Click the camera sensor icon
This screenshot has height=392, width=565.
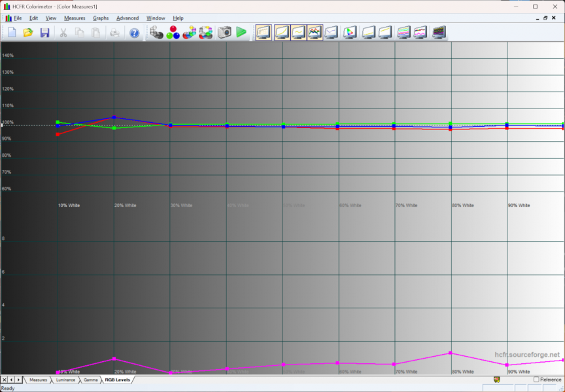point(224,32)
